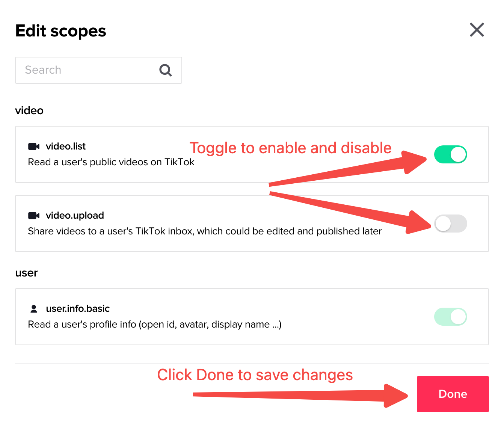This screenshot has width=504, height=426.
Task: Click the "Share videos to a user's TikTok inbox" text
Action: click(205, 231)
